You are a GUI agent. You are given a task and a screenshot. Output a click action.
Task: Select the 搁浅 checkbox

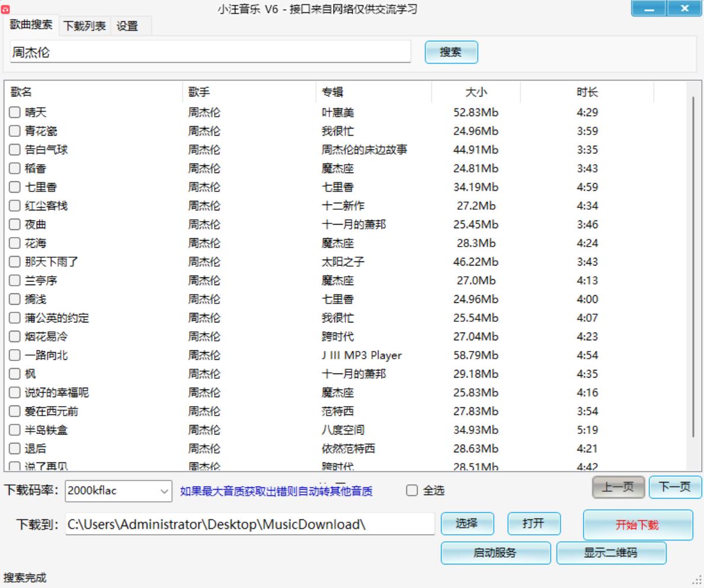(x=15, y=299)
